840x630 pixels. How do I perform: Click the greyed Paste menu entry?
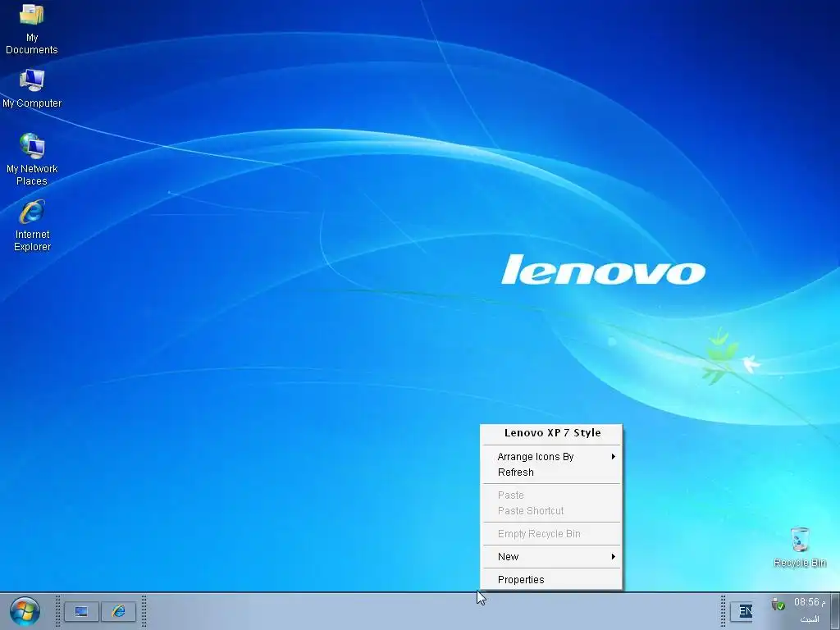pos(552,495)
